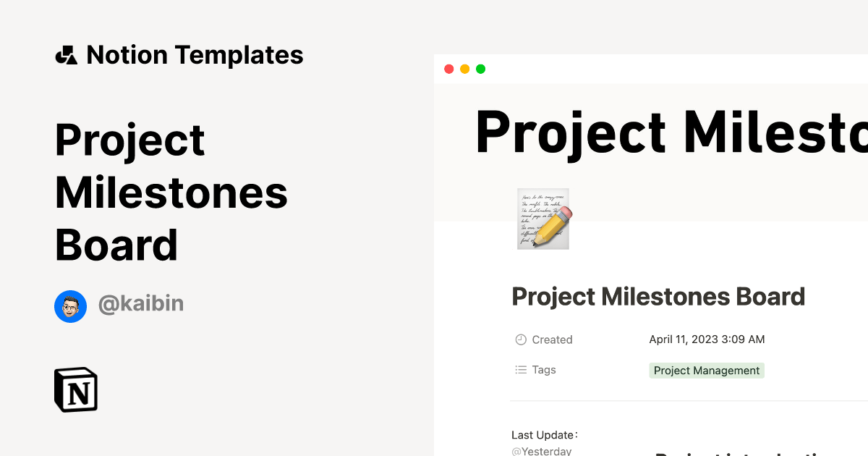Click the black Notion "N" logo icon
The image size is (868, 456).
[76, 389]
